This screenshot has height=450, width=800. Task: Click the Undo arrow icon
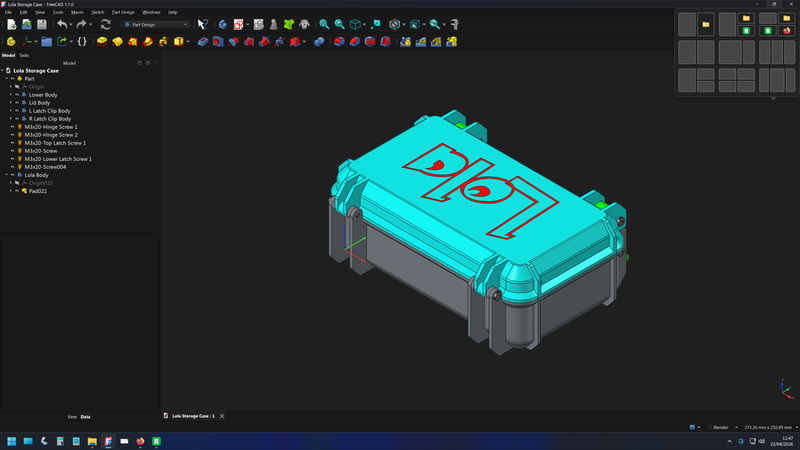click(62, 24)
